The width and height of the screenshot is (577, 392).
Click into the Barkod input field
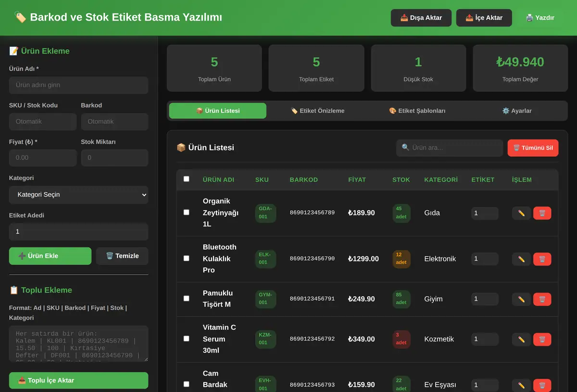click(114, 122)
